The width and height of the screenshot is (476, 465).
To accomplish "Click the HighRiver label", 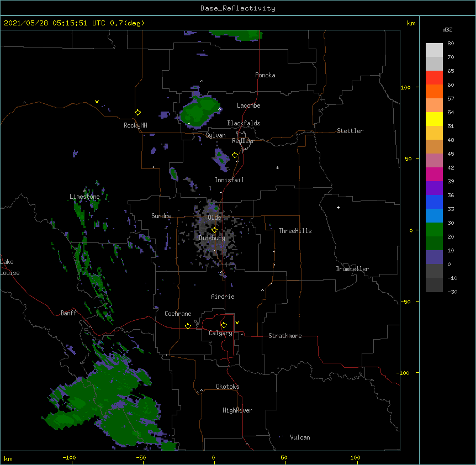I will pyautogui.click(x=237, y=410).
